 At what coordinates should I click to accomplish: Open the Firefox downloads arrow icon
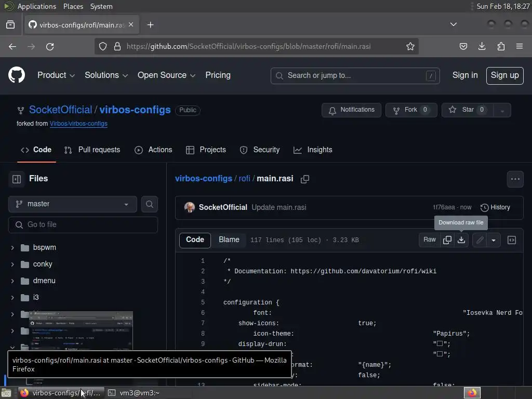tap(482, 46)
